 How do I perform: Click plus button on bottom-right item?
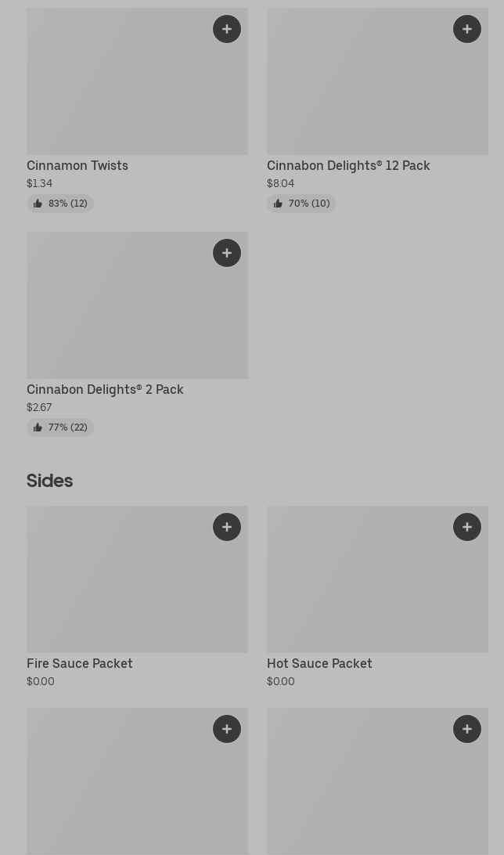click(x=467, y=729)
